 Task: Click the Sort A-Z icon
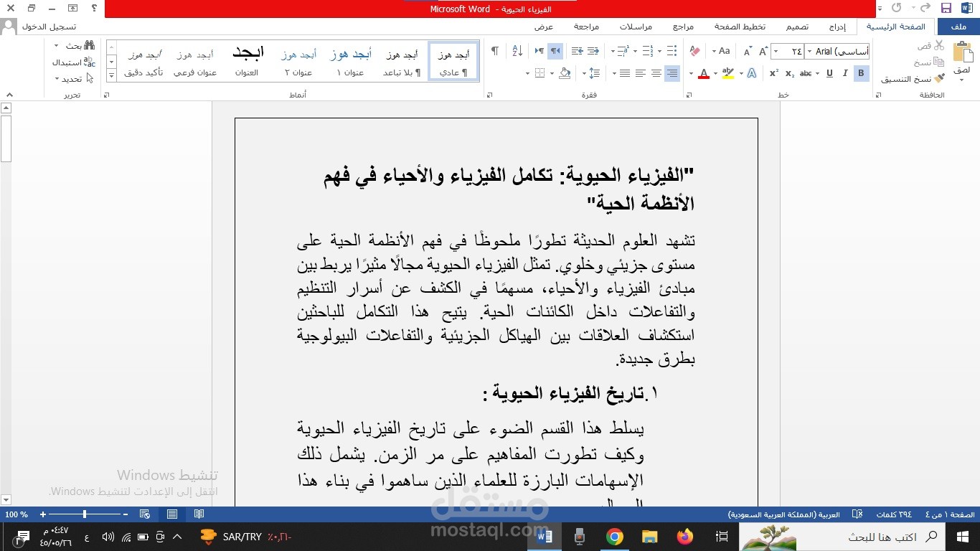click(x=517, y=51)
